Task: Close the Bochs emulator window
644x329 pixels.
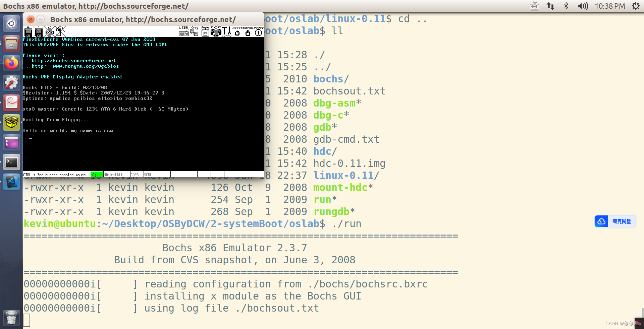Action: click(x=31, y=19)
